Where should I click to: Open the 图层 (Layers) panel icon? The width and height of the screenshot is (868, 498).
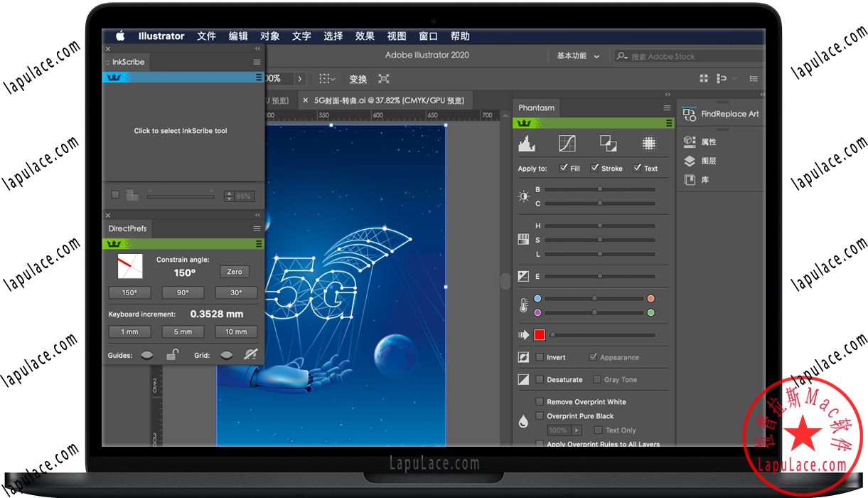point(689,161)
